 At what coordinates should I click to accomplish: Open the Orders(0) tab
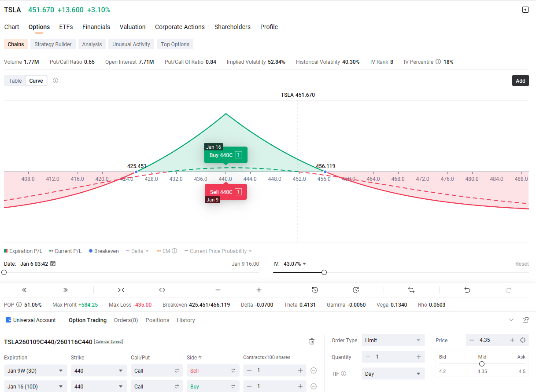pyautogui.click(x=126, y=320)
